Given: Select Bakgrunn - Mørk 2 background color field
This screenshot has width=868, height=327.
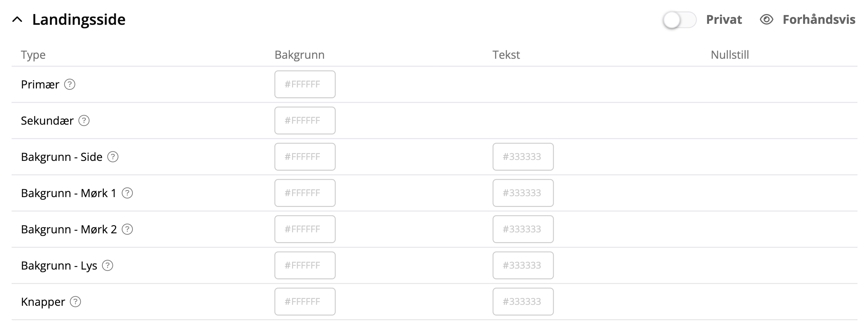Looking at the screenshot, I should click(304, 229).
